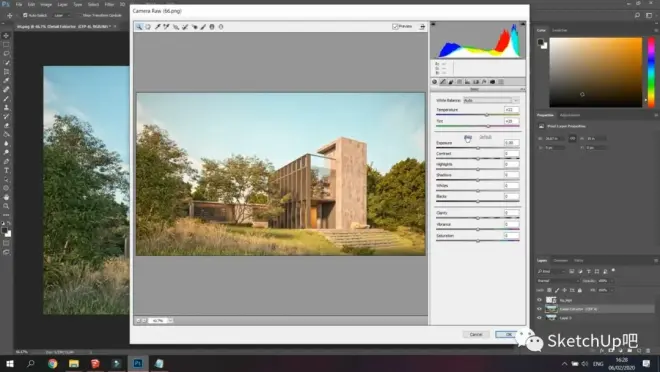Open the Camera Calibration panel icon
The image size is (660, 372).
point(492,82)
